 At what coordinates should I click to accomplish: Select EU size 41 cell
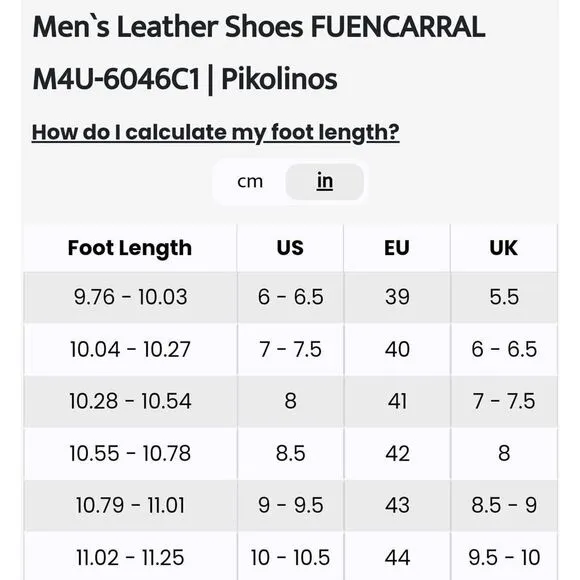coord(397,401)
